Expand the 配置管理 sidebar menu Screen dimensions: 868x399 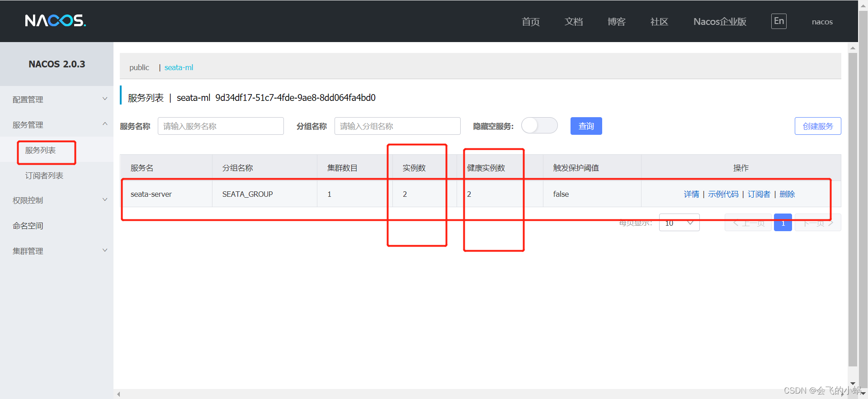[x=57, y=99]
